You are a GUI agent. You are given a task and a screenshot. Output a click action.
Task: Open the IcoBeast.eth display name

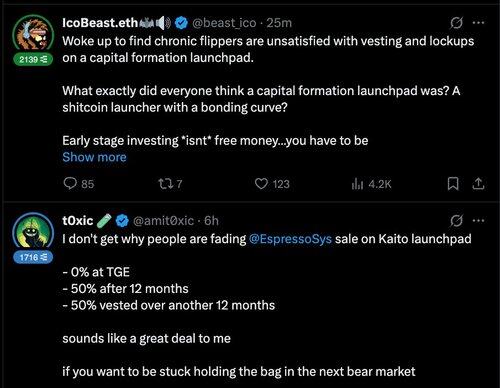tap(100, 23)
